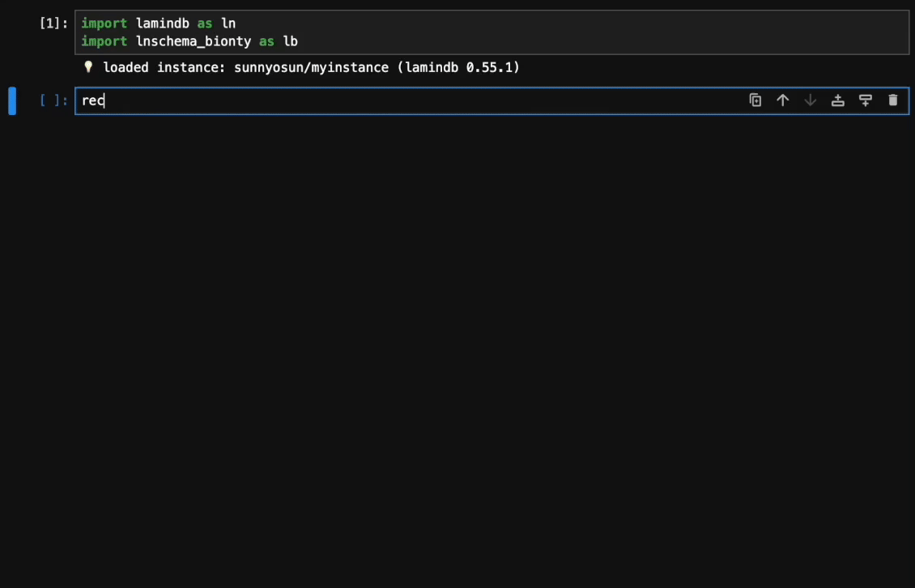Collapse the active cell using the blue sidebar

coord(12,100)
